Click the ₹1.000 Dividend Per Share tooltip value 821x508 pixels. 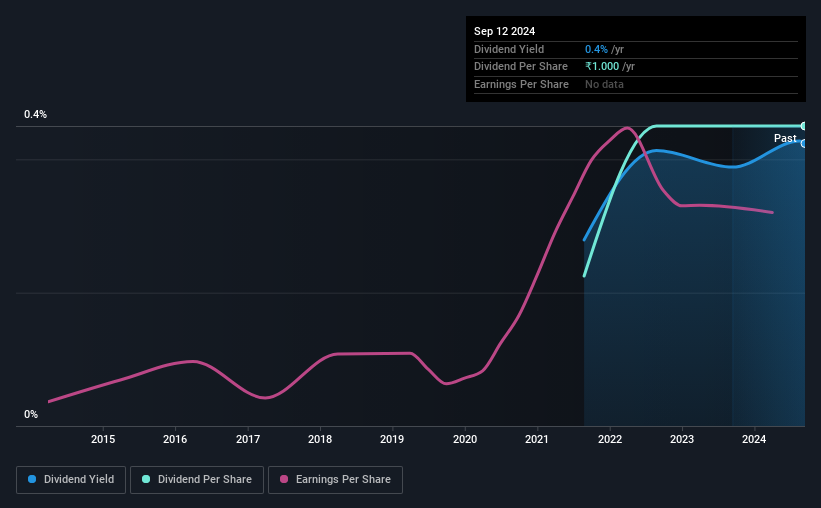(602, 67)
